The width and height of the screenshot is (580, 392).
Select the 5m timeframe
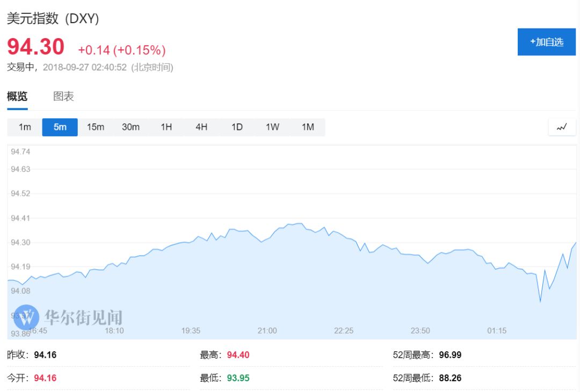60,127
